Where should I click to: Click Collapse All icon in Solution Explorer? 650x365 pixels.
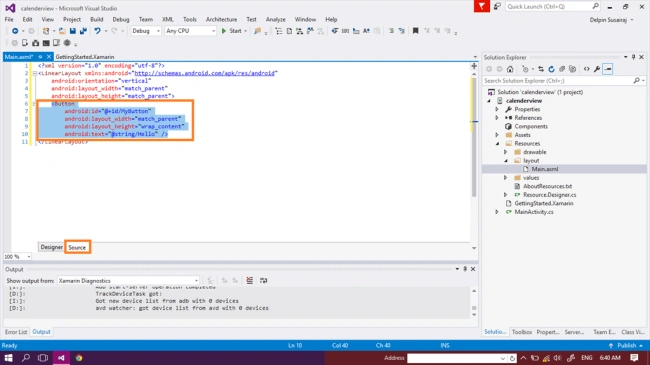click(x=562, y=69)
